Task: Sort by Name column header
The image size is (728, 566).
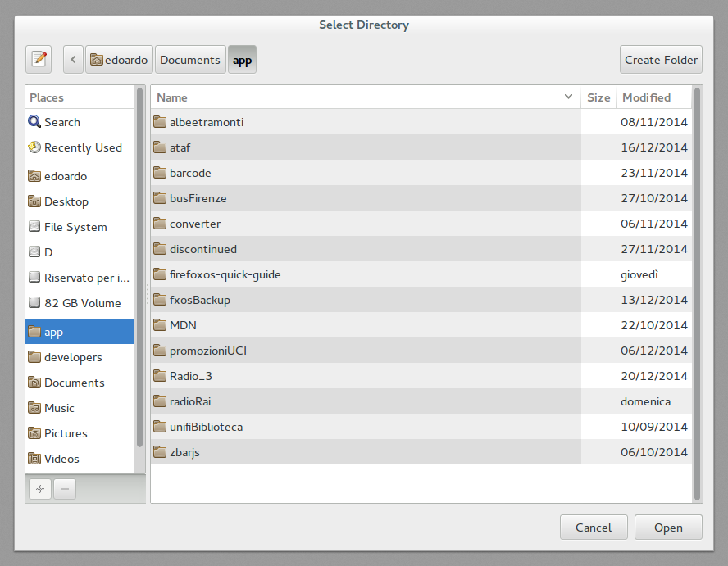Action: [x=361, y=97]
